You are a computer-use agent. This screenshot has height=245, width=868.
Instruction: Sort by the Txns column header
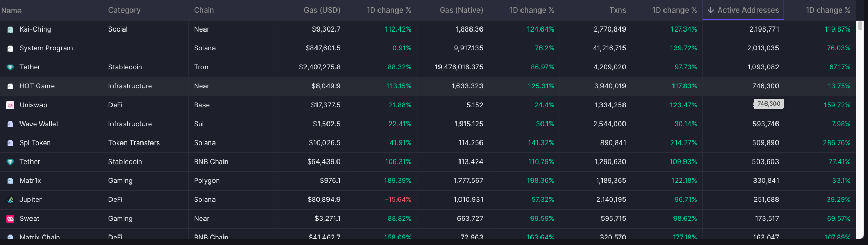(618, 10)
